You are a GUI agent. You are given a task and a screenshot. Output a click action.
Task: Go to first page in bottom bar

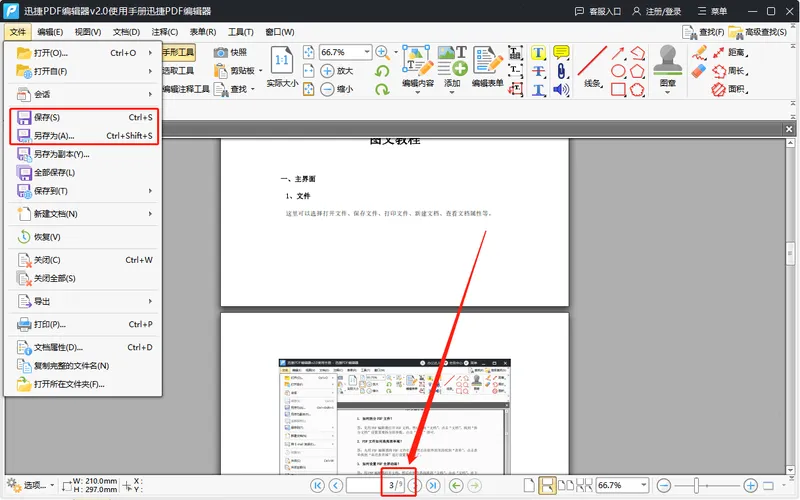point(317,485)
